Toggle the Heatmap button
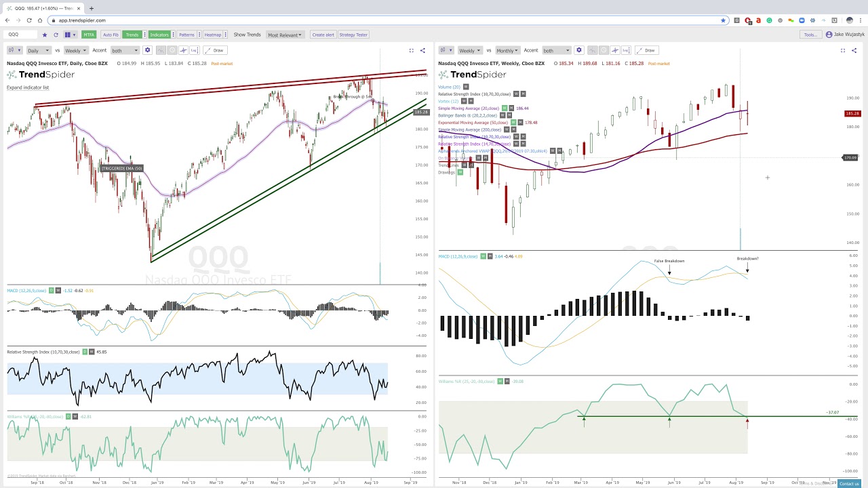868x488 pixels. tap(213, 35)
